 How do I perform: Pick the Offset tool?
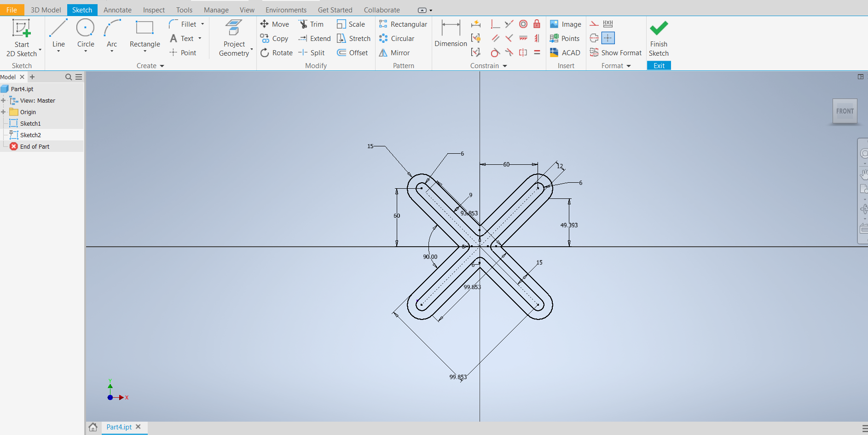[353, 53]
